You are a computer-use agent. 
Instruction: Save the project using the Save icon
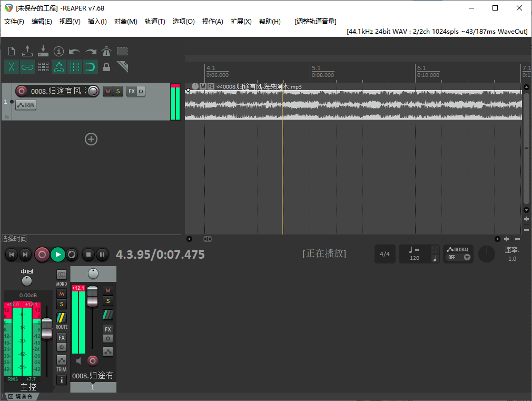point(43,51)
